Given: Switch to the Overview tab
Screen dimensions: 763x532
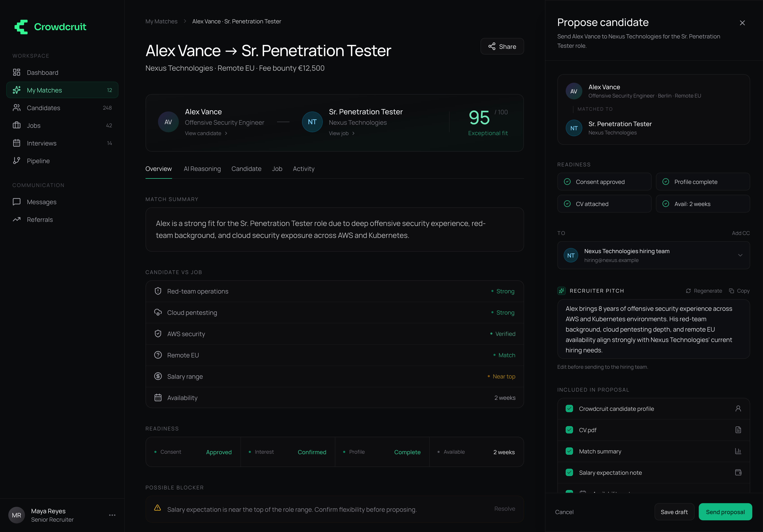Looking at the screenshot, I should pos(159,169).
